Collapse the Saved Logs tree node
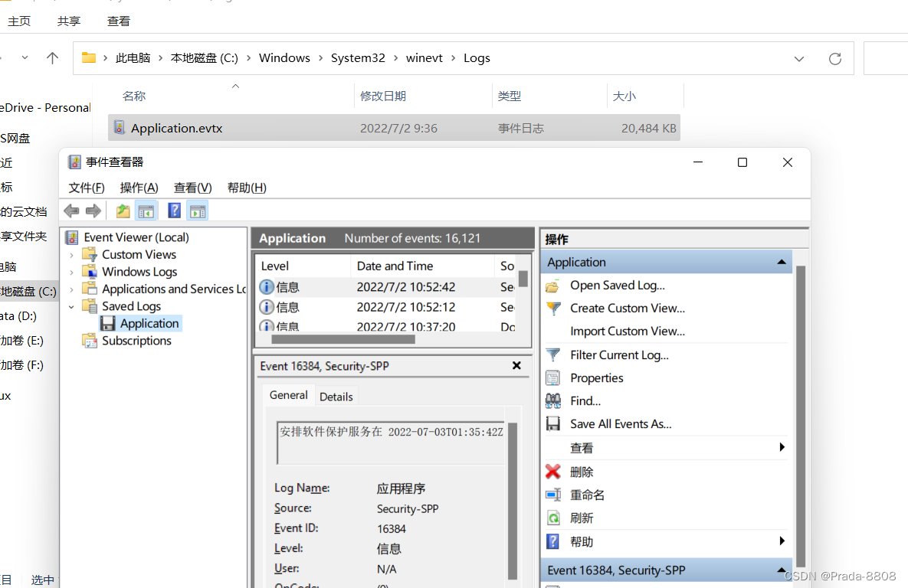Viewport: 908px width, 588px height. coord(71,307)
